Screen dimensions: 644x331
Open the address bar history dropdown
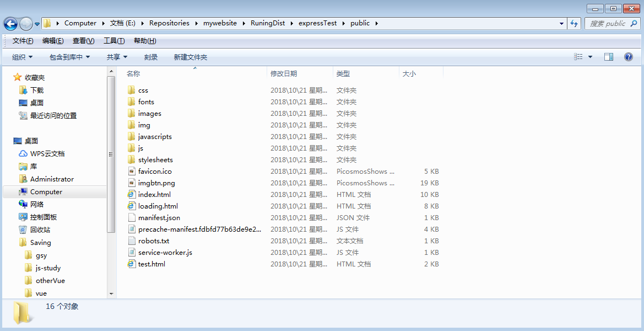point(561,23)
